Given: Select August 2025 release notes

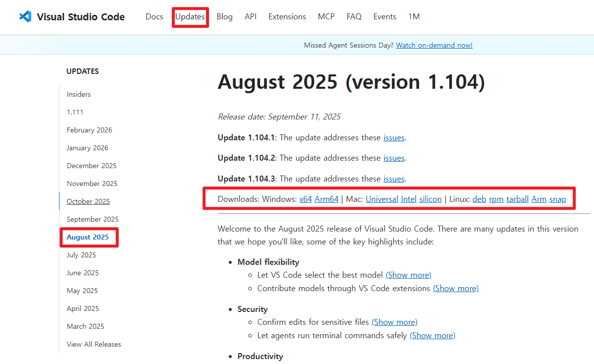Looking at the screenshot, I should tap(87, 237).
